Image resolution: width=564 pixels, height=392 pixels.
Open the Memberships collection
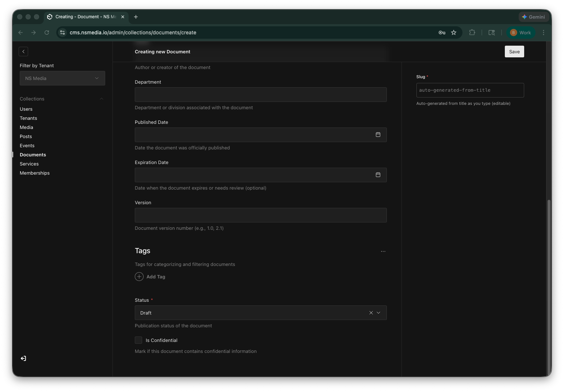pyautogui.click(x=35, y=173)
